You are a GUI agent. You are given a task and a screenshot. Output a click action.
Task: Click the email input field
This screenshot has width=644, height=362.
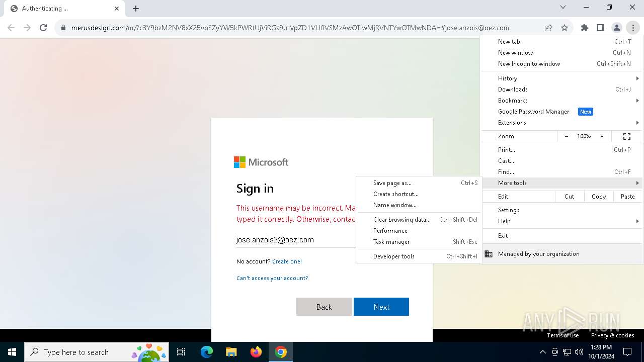[x=296, y=240]
